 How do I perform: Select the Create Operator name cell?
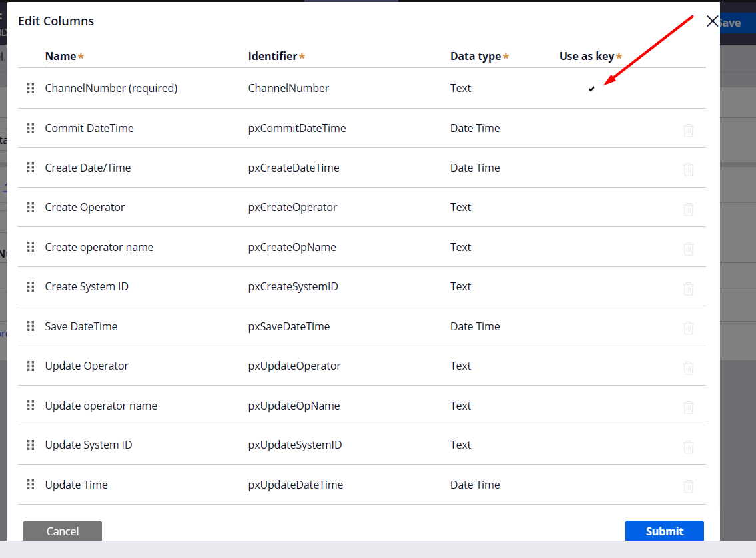[x=85, y=207]
